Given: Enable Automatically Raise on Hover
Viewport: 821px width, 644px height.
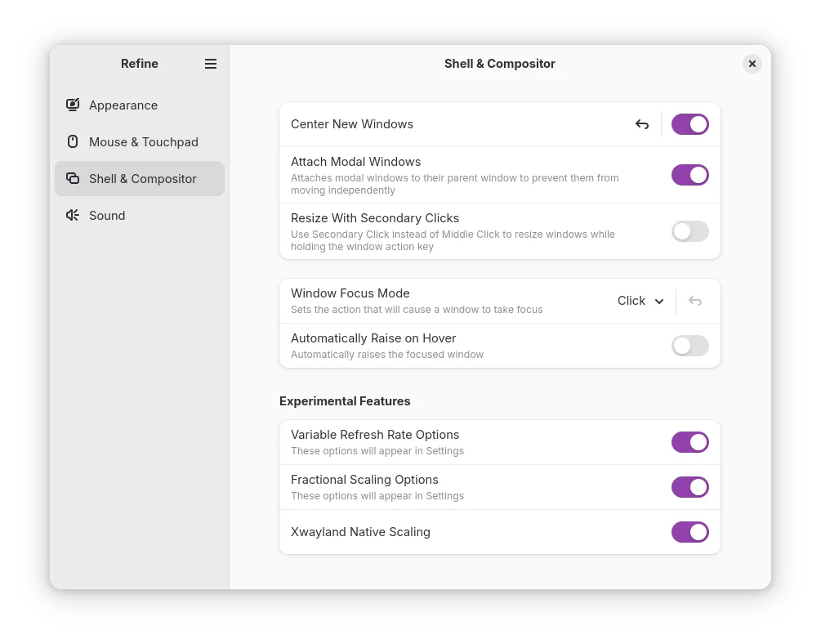Looking at the screenshot, I should tap(689, 346).
